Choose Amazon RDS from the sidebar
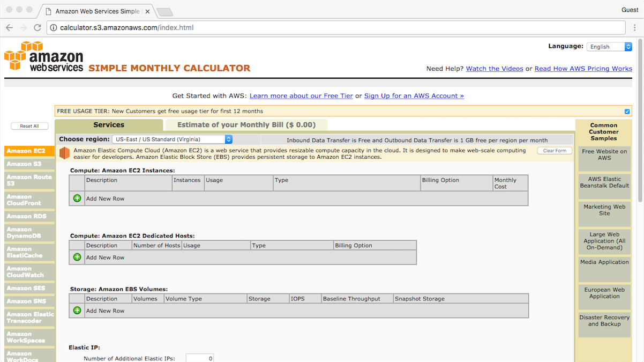Viewport: 644px width, 362px height. tap(29, 216)
